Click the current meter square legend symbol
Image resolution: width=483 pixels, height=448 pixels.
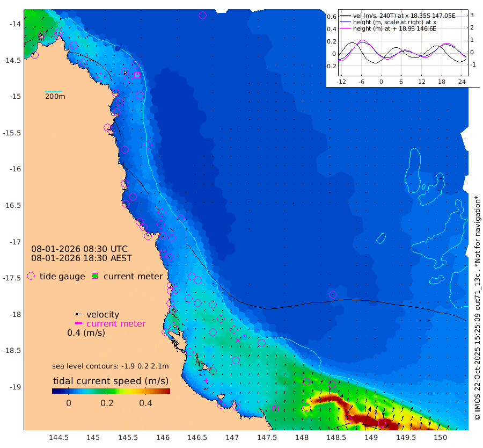pos(95,276)
